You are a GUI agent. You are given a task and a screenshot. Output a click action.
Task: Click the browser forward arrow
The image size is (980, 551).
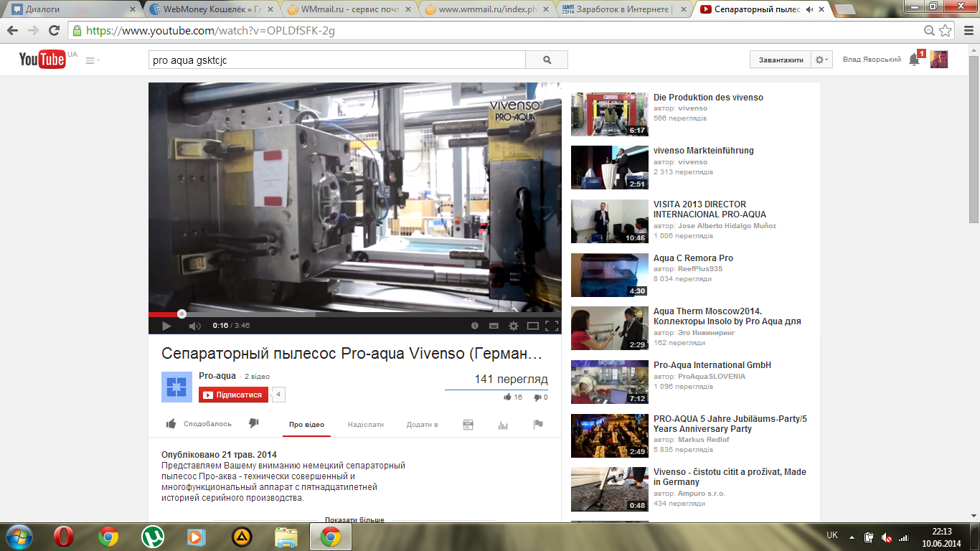pyautogui.click(x=33, y=31)
